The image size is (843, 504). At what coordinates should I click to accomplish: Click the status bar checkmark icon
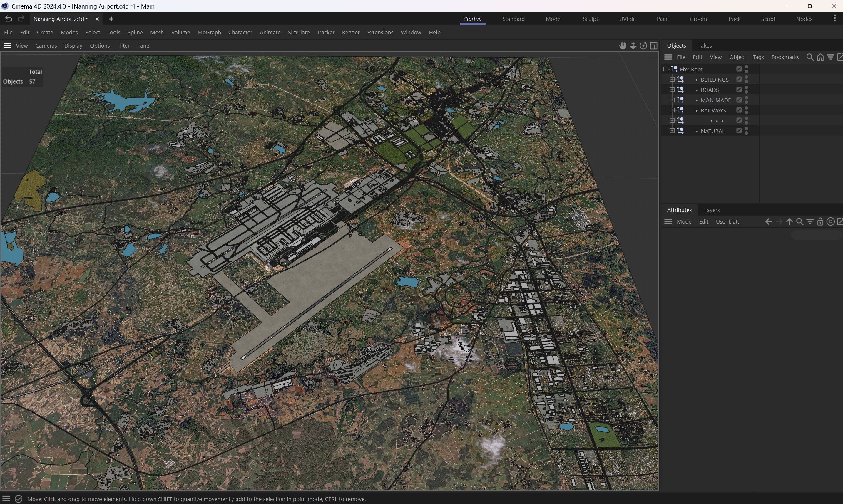point(19,499)
